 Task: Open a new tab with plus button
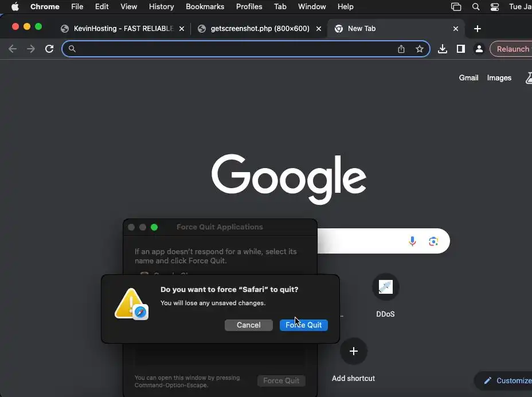[x=478, y=29]
